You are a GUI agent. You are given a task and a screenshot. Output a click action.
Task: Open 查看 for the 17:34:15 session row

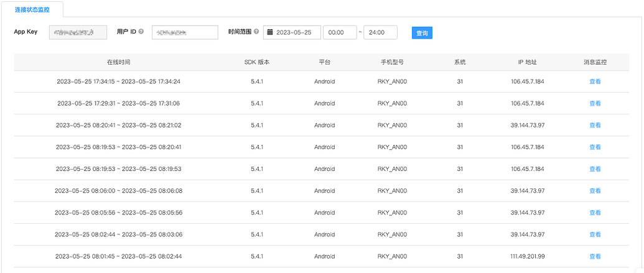tap(595, 81)
